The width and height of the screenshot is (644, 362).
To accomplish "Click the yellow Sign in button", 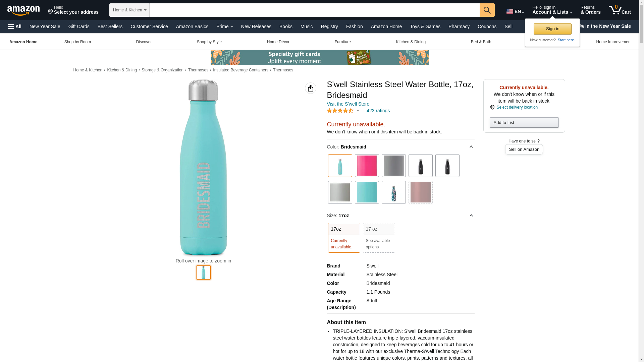I will (552, 29).
